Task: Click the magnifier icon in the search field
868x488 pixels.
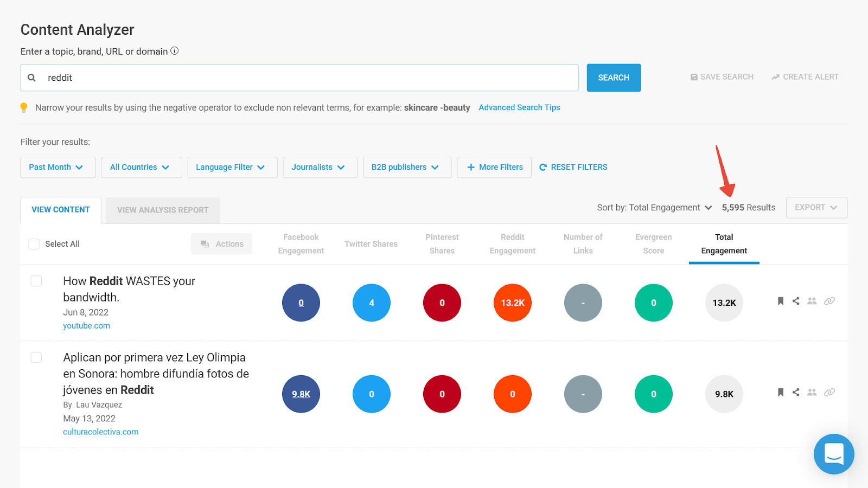Action: coord(32,78)
